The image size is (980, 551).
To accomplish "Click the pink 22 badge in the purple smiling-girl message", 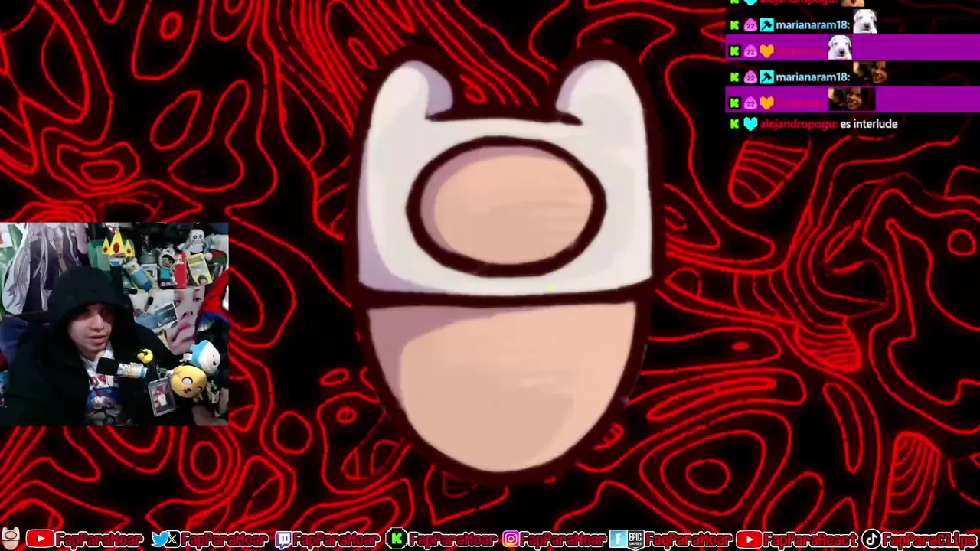I will point(750,103).
